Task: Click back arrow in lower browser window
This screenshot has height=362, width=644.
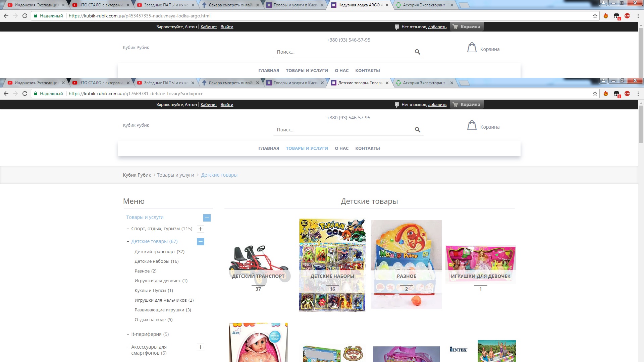Action: [6, 94]
